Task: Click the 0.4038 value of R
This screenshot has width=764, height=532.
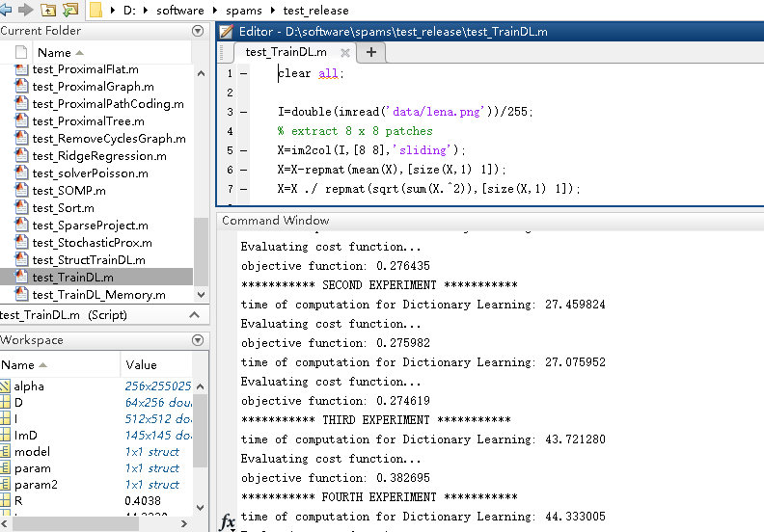Action: [x=142, y=501]
